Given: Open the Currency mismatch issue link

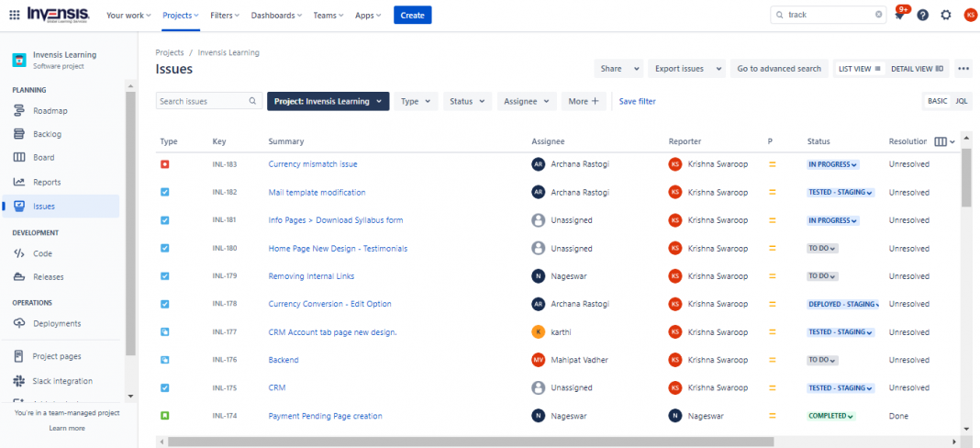Looking at the screenshot, I should pos(312,164).
